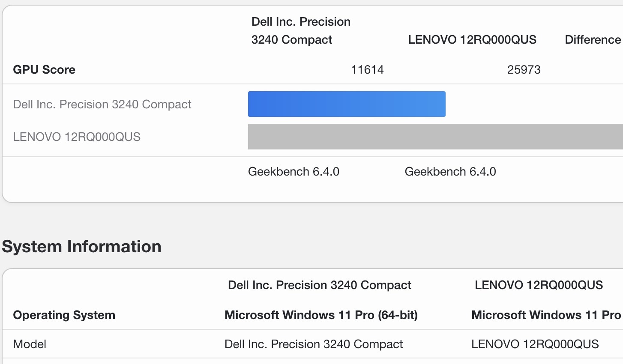623x364 pixels.
Task: Click LENOVO's Microsoft Windows 11 Pro value
Action: click(546, 315)
